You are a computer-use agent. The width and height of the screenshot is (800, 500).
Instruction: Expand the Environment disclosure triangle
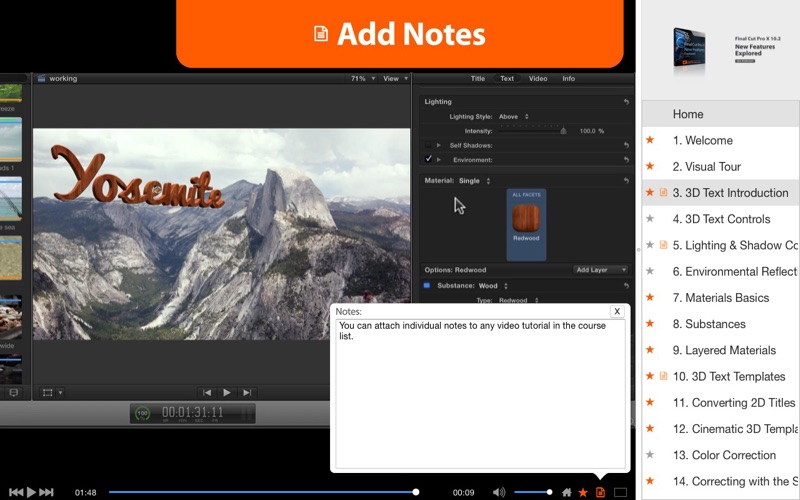(x=439, y=160)
